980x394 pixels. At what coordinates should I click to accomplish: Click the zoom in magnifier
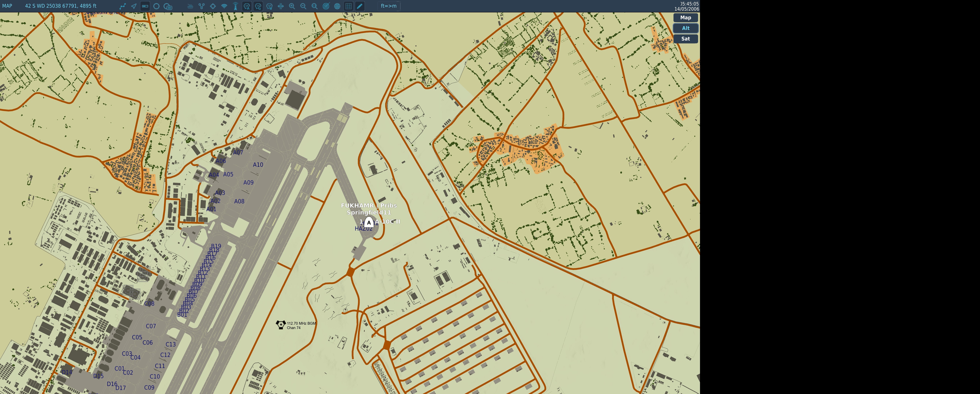click(x=292, y=6)
